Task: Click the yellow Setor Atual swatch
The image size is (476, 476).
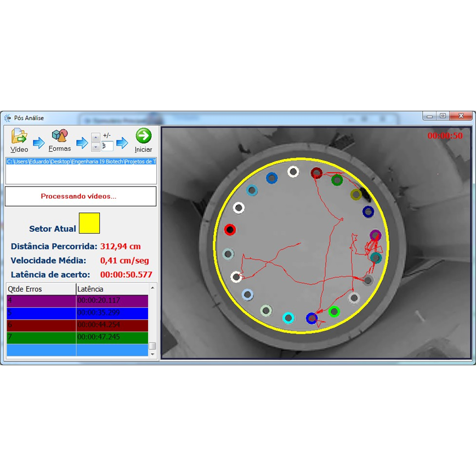Action: (x=89, y=223)
